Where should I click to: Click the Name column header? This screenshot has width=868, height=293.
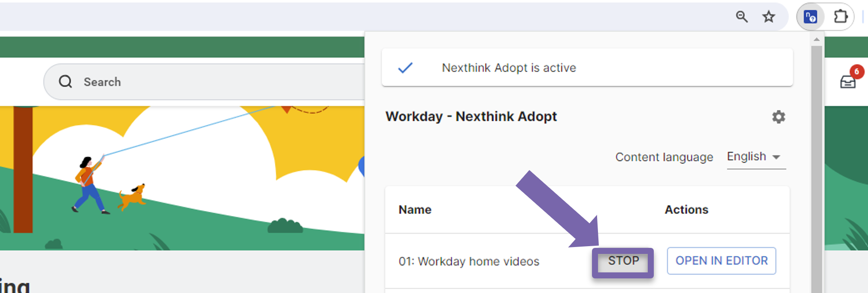[415, 210]
